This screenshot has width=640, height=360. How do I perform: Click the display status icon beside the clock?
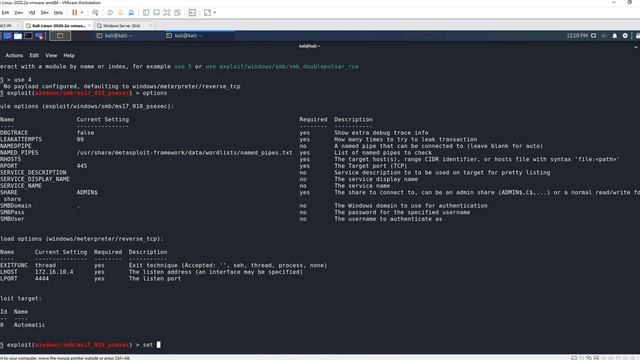[x=593, y=36]
